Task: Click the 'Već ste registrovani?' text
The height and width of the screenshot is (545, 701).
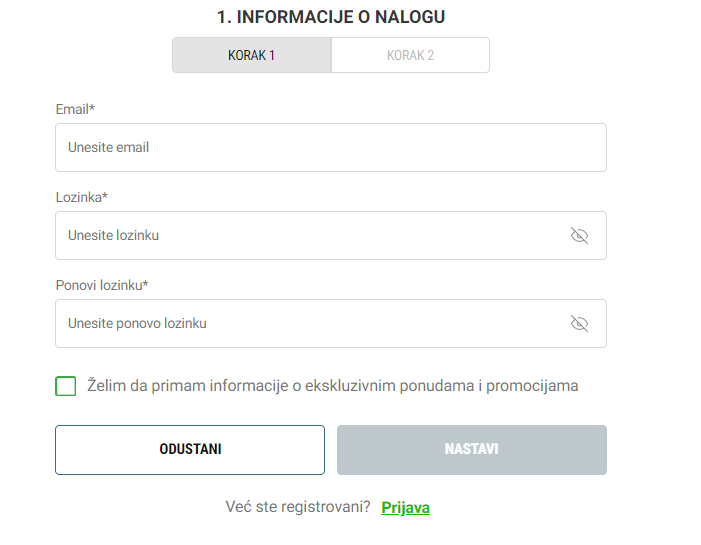Action: [298, 507]
